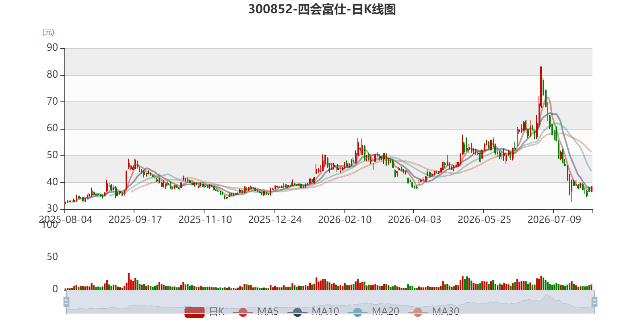Hide the MA10 series via its label
Viewport: 644px width, 322px height.
tap(325, 312)
